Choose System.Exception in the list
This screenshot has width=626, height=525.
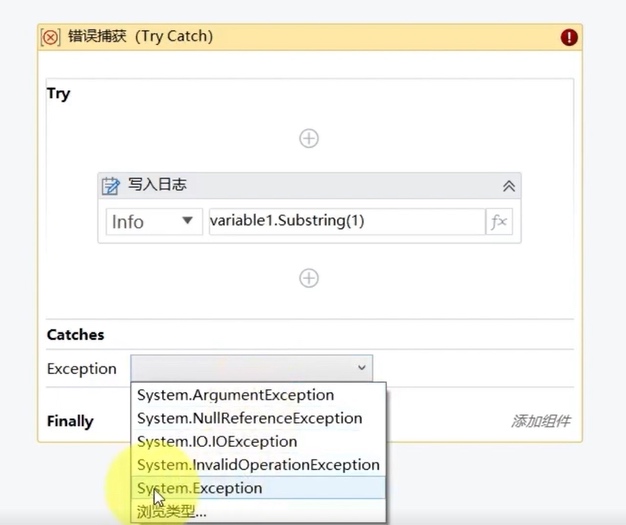point(200,488)
